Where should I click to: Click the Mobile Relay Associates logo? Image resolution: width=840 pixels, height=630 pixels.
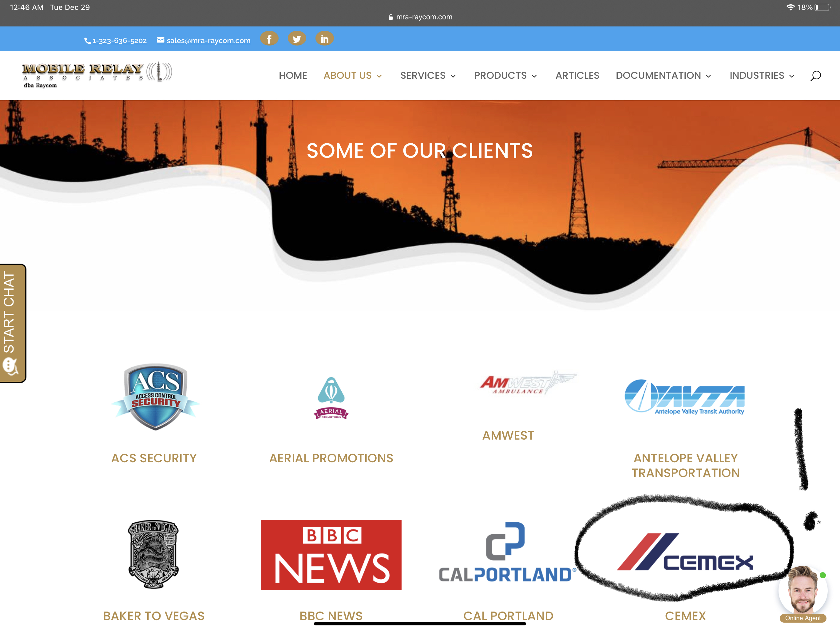coord(97,75)
